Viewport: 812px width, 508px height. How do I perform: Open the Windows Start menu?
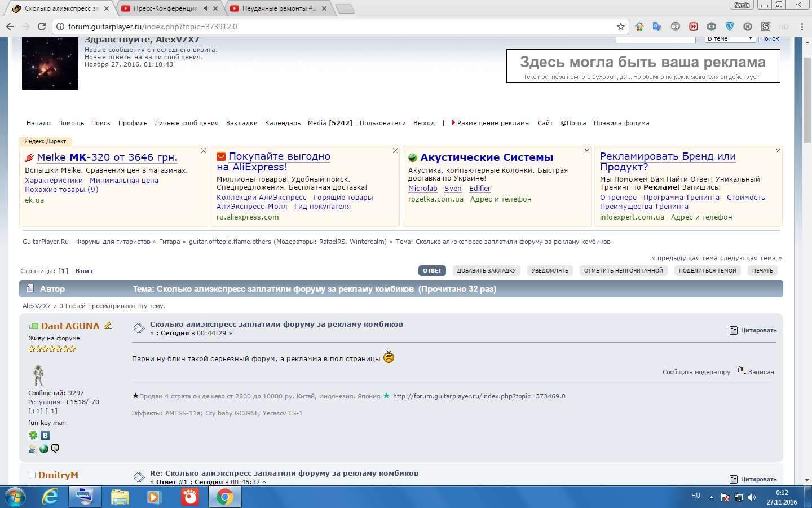click(15, 497)
